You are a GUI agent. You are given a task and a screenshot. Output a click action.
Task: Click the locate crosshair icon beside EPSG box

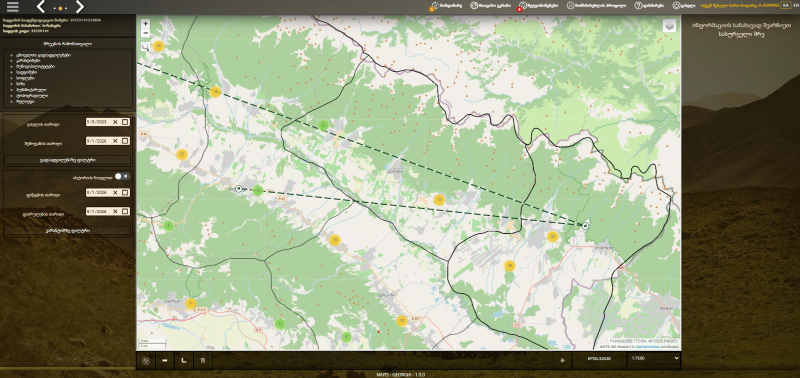(562, 361)
